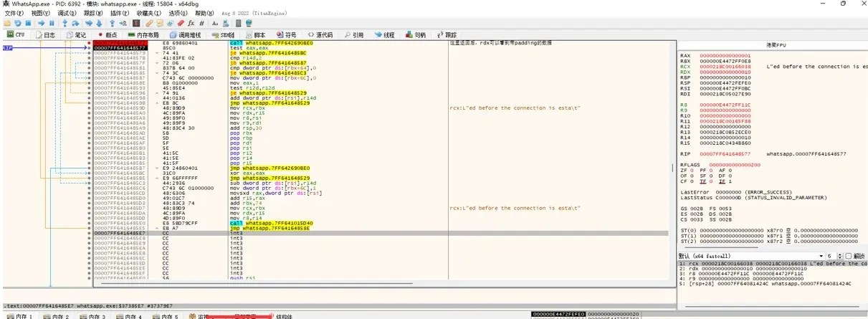Click the step into toolbar icon
Image resolution: width=868 pixels, height=319 pixels.
[65, 23]
